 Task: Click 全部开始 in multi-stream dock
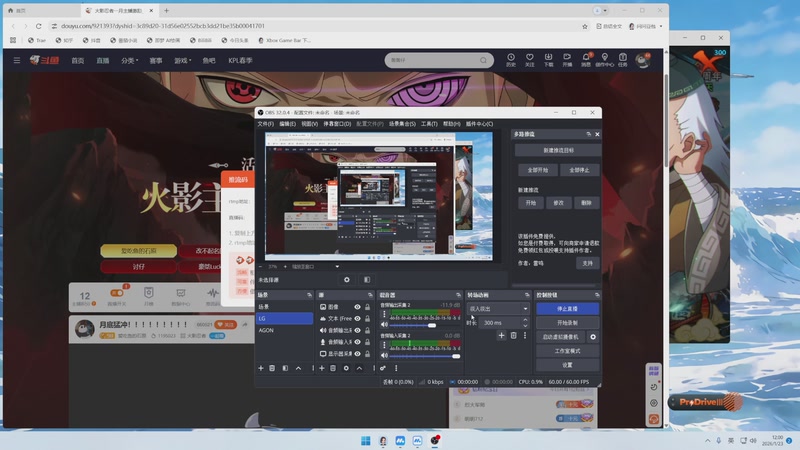point(538,170)
